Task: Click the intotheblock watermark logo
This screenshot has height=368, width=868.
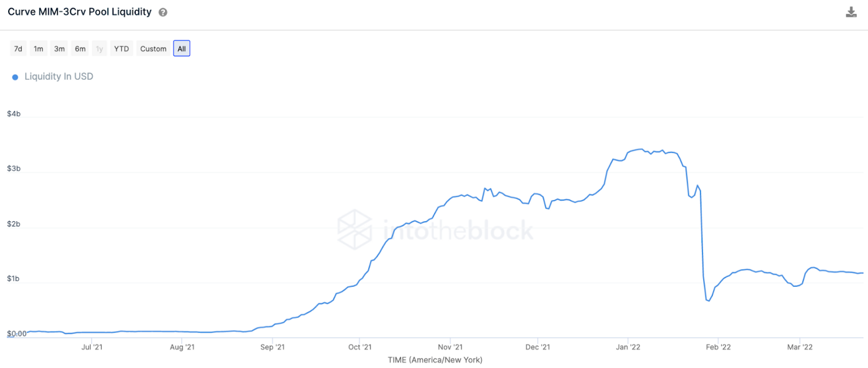Action: point(435,230)
